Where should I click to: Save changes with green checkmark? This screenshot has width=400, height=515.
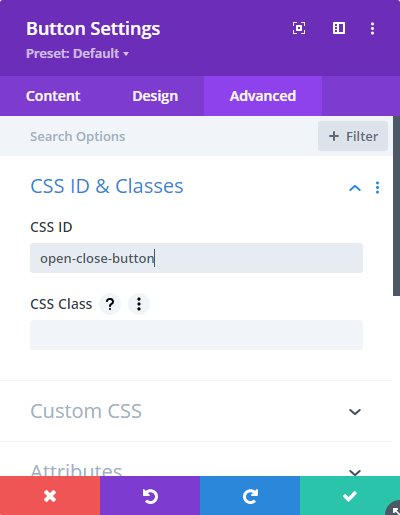click(x=350, y=496)
